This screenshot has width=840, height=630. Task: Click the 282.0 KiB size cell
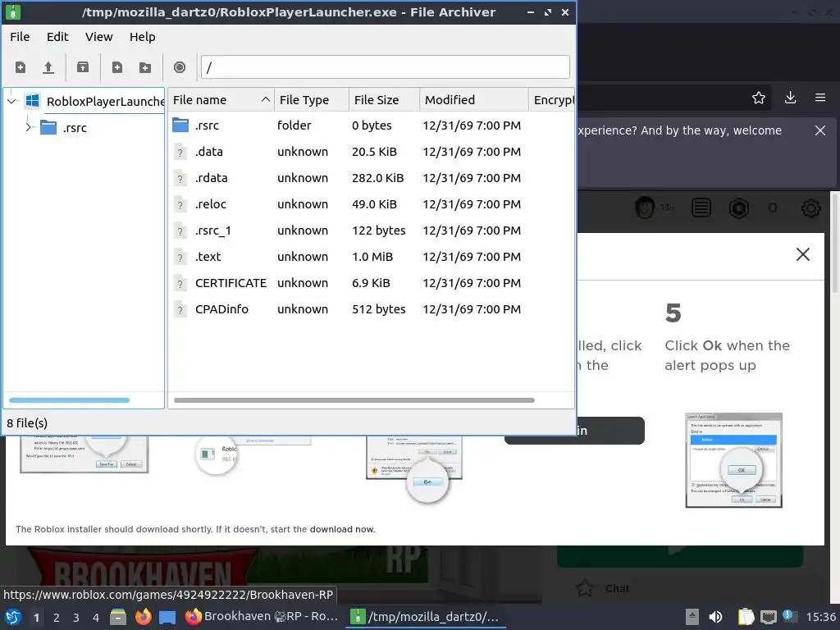pos(377,178)
